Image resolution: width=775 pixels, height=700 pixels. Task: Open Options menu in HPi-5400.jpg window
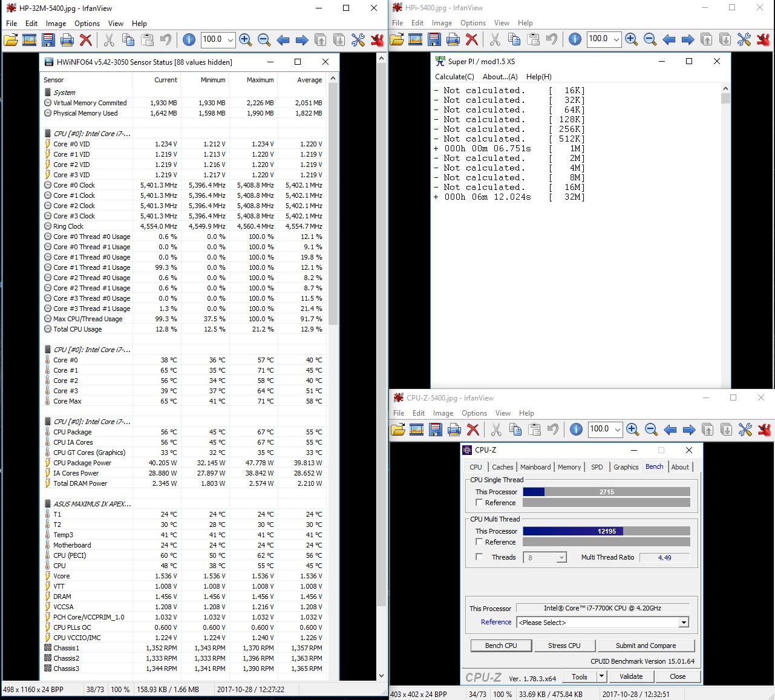click(x=473, y=23)
